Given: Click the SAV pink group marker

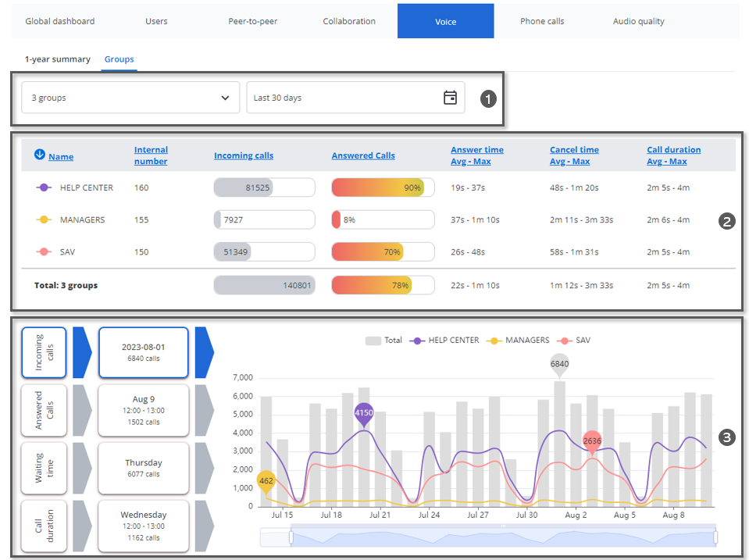Looking at the screenshot, I should click(x=45, y=251).
